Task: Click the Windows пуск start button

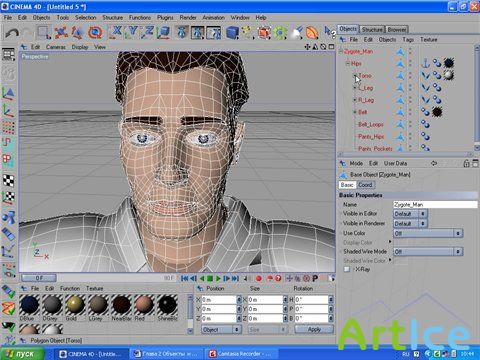Action: 22,354
